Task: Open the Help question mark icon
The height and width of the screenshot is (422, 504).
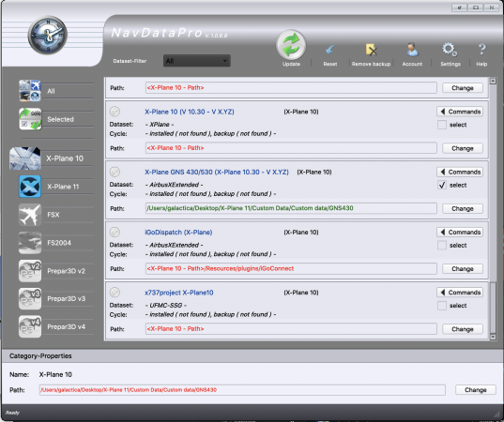Action: 481,50
